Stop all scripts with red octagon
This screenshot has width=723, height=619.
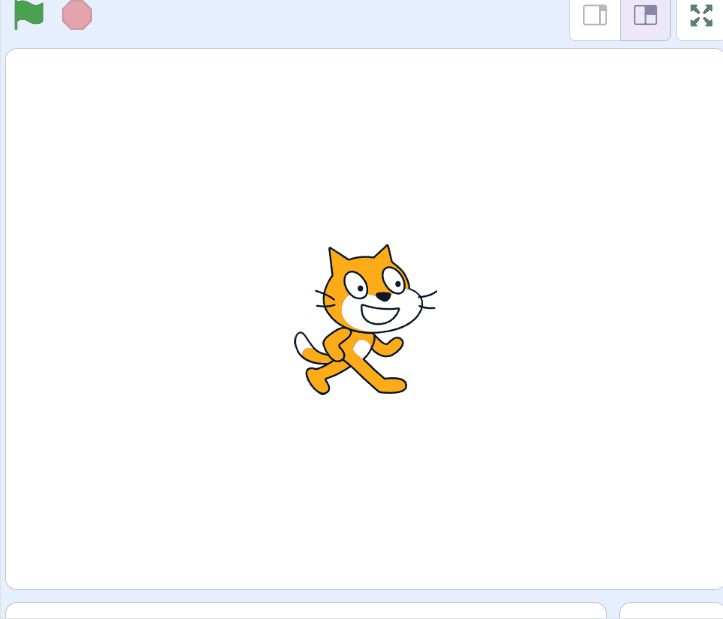pos(77,15)
